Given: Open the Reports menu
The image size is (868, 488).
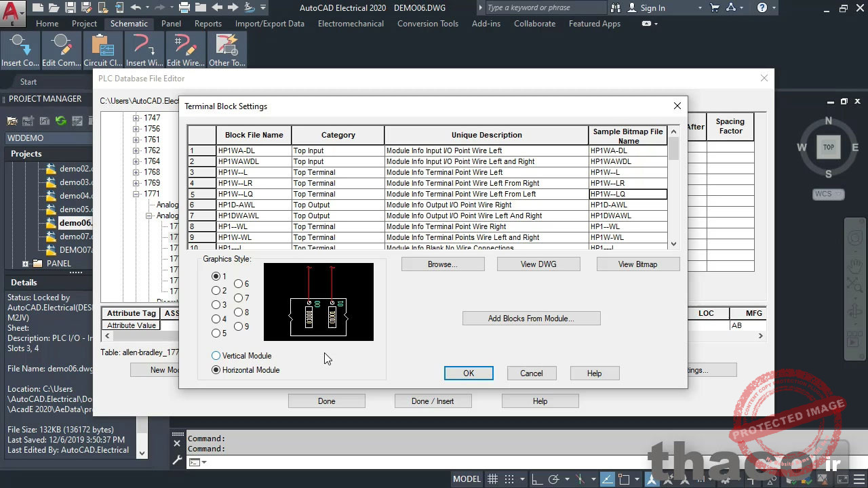Looking at the screenshot, I should (208, 23).
